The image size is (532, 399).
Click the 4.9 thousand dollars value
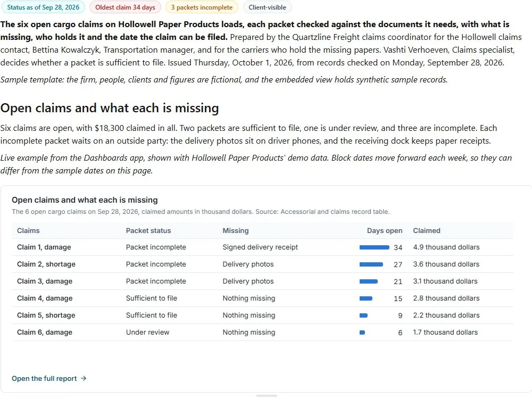click(446, 247)
